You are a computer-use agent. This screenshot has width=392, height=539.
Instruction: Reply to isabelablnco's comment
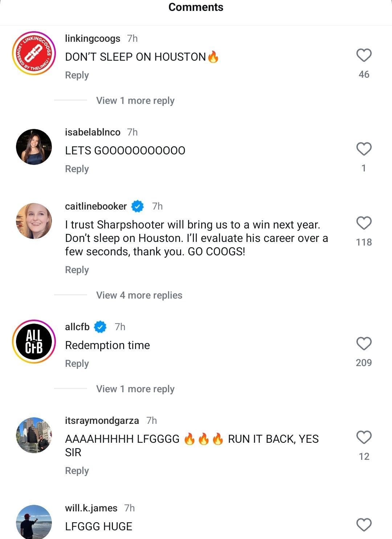[77, 169]
